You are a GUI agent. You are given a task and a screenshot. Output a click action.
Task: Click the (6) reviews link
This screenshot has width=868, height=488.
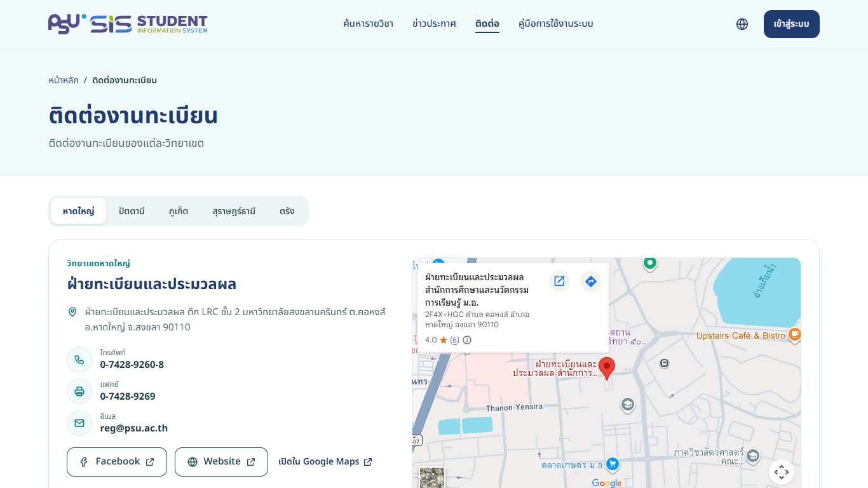click(454, 340)
